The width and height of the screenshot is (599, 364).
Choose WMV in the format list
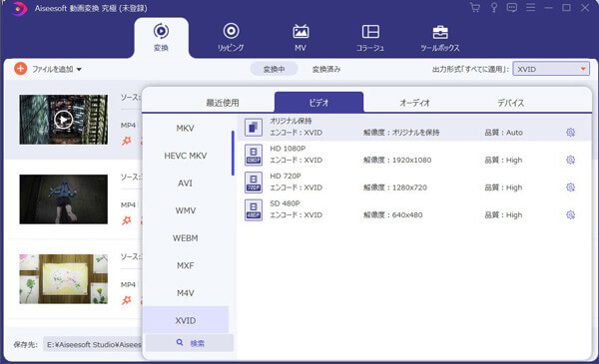pyautogui.click(x=186, y=210)
